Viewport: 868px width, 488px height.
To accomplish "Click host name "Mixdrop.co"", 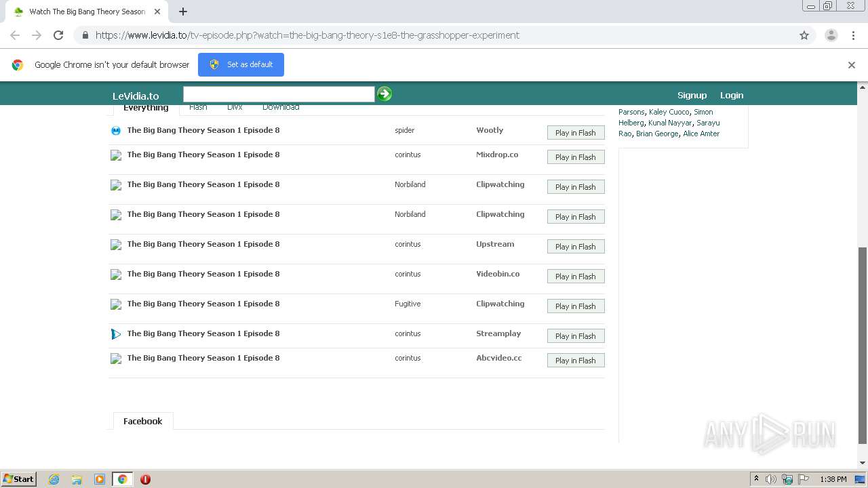I will (x=497, y=155).
